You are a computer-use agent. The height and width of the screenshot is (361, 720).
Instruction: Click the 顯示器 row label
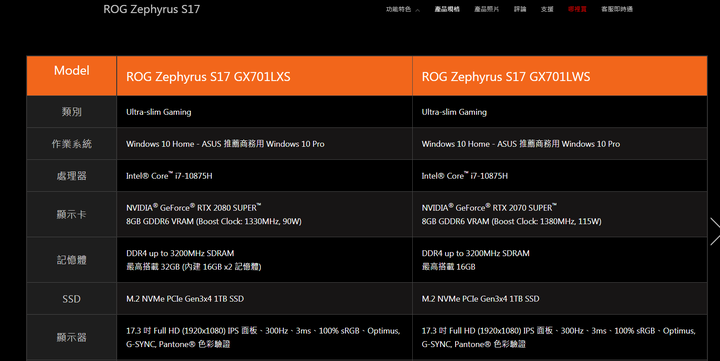pos(72,338)
